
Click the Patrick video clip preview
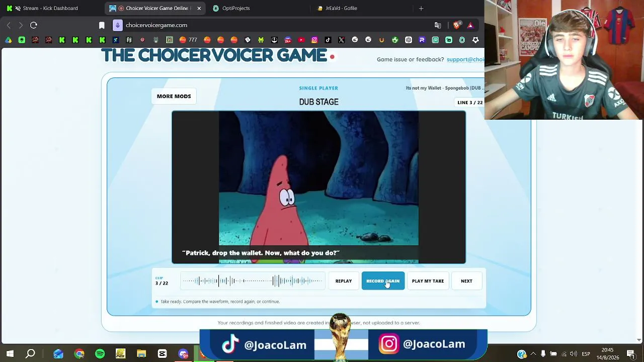point(318,187)
